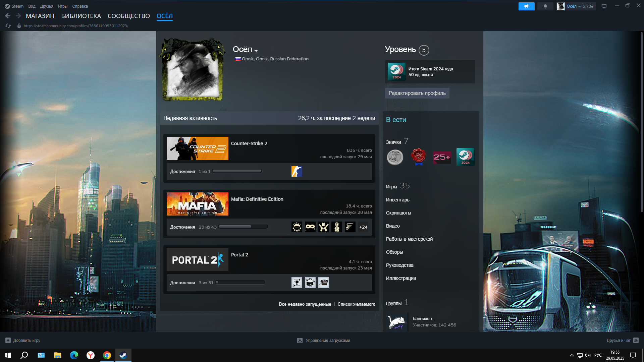Open the red wax seal badge

[418, 157]
